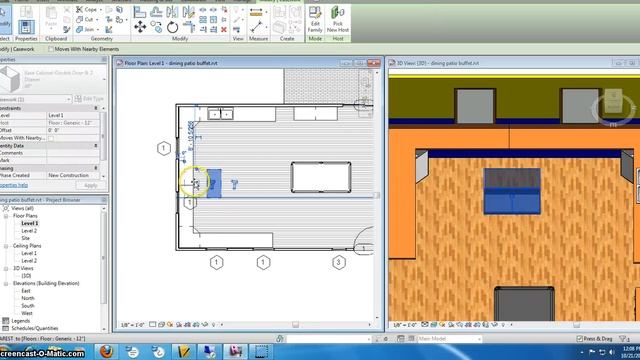Click the 3D view scale 1/8" = 1'-0"
Image resolution: width=640 pixels, height=360 pixels.
(x=404, y=325)
